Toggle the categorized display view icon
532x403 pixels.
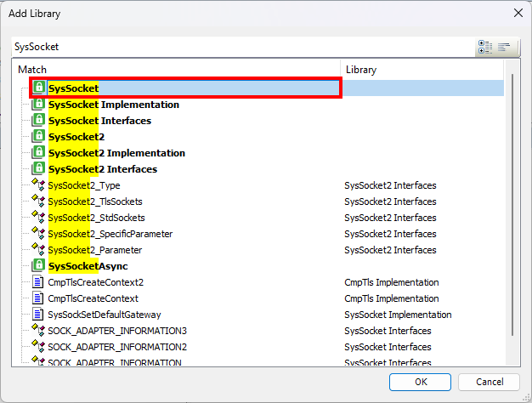click(485, 47)
